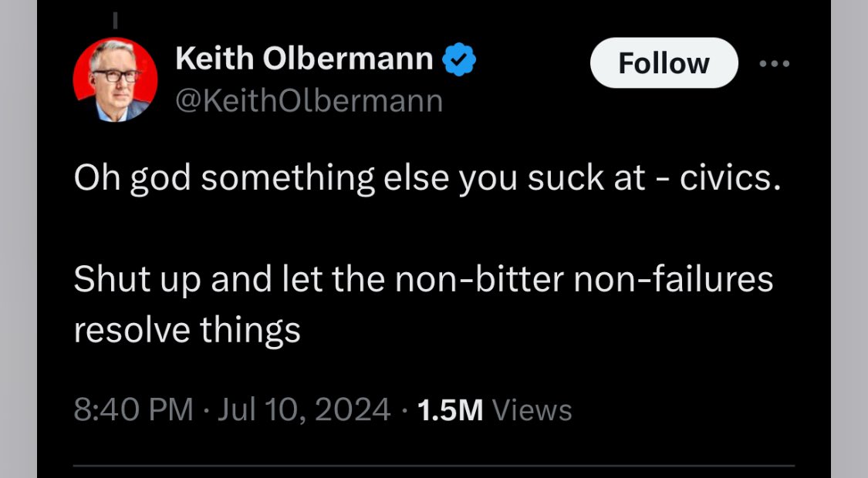The image size is (868, 478).
Task: Tap the blue verified checkmark badge
Action: pyautogui.click(x=459, y=59)
